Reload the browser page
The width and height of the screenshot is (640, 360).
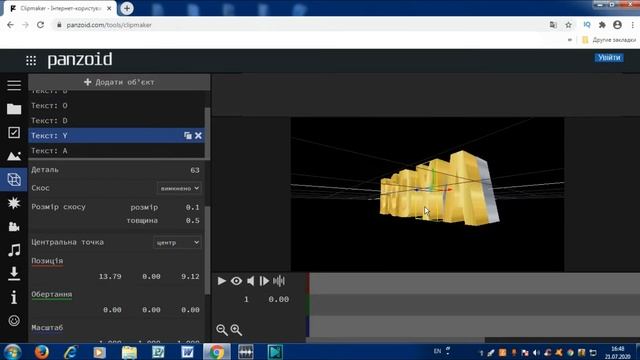[40, 25]
